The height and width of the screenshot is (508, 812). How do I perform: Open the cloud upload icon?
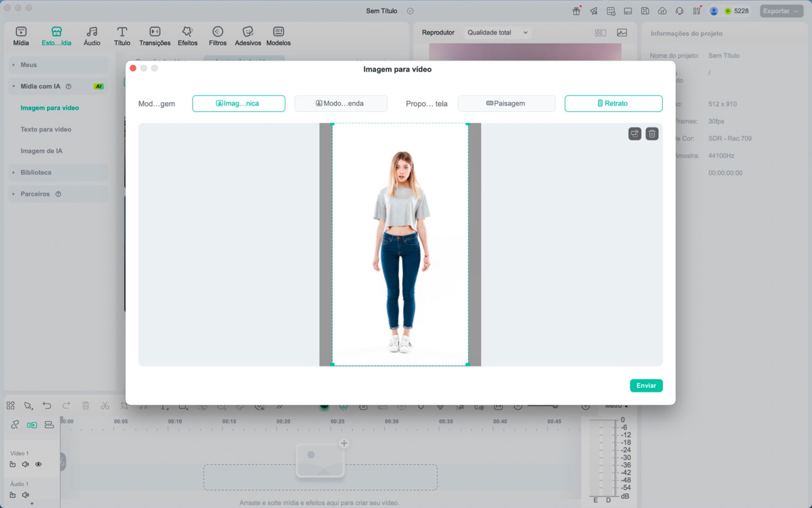pos(662,11)
